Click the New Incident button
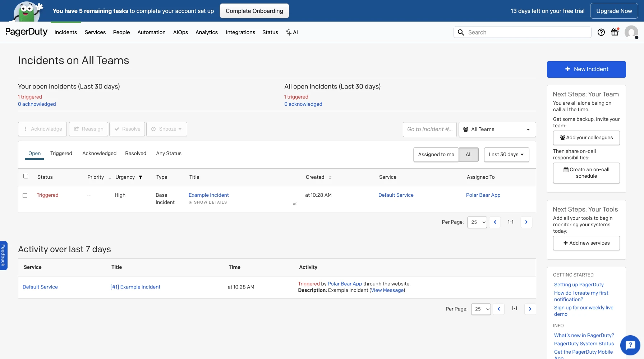644x359 pixels. tap(586, 69)
